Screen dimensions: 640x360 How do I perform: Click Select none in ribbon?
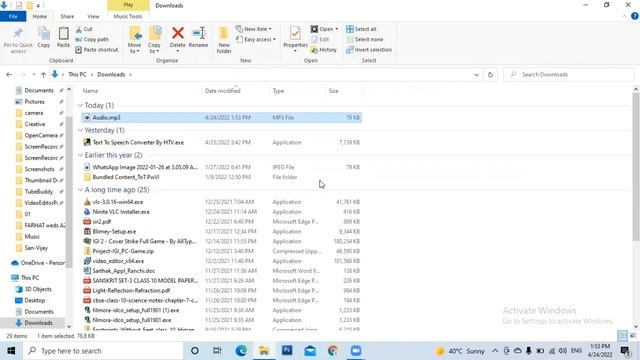pos(364,40)
